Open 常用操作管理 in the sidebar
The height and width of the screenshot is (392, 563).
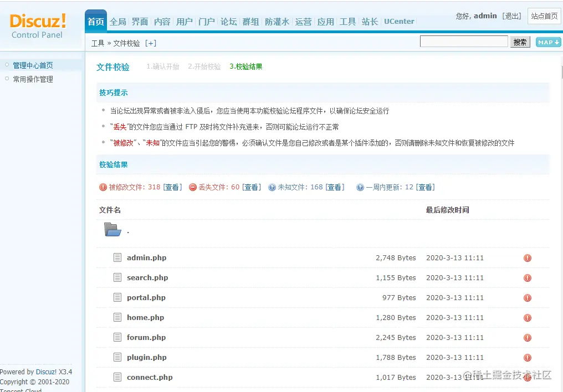[x=33, y=79]
